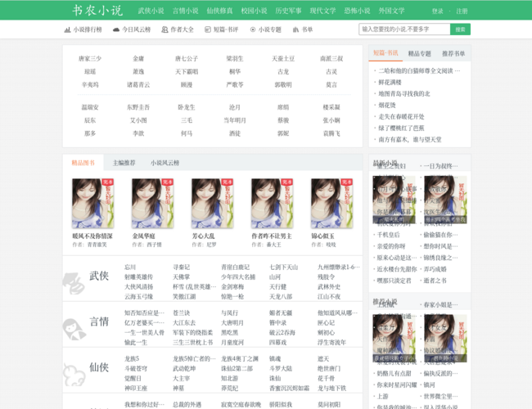
Task: Click the 登录 login link
Action: 438,11
